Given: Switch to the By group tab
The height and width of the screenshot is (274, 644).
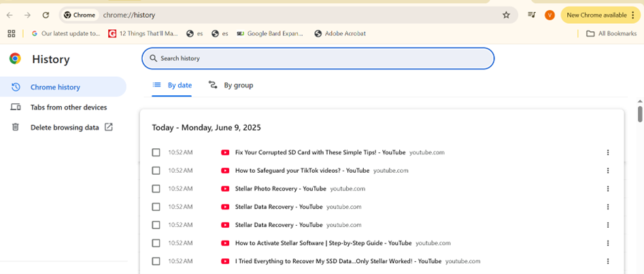Looking at the screenshot, I should (231, 86).
